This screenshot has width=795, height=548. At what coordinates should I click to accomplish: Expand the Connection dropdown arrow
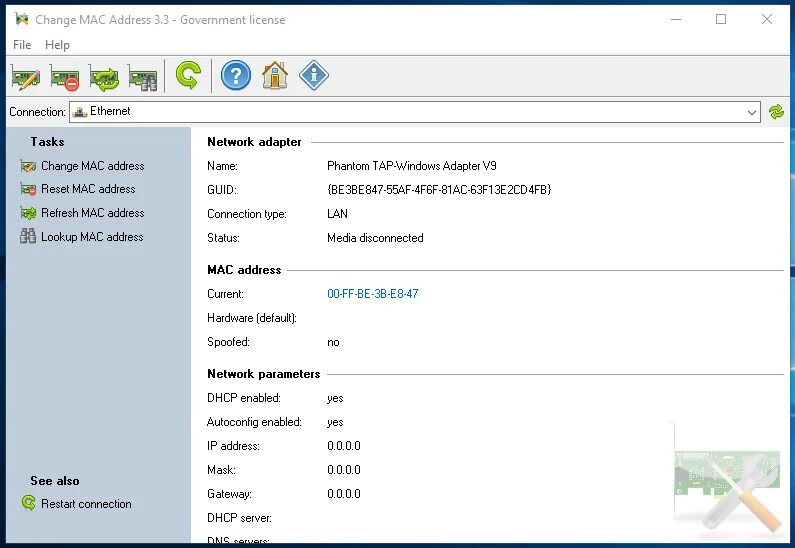click(751, 112)
